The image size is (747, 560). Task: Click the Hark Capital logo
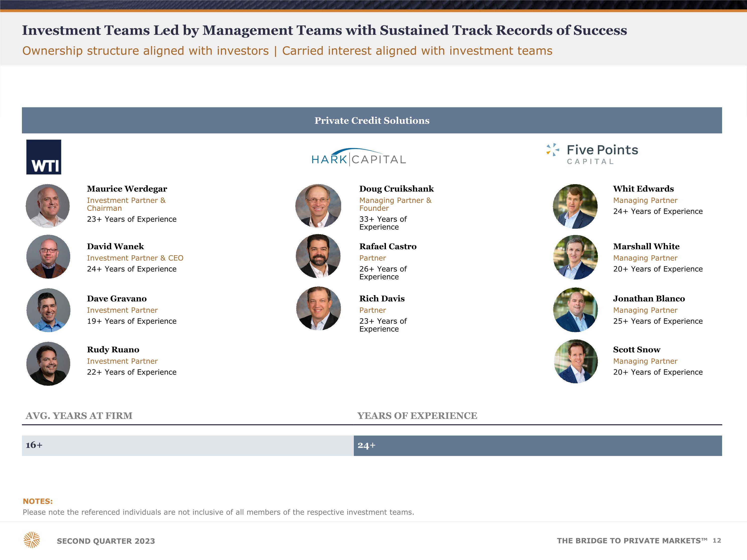tap(359, 157)
